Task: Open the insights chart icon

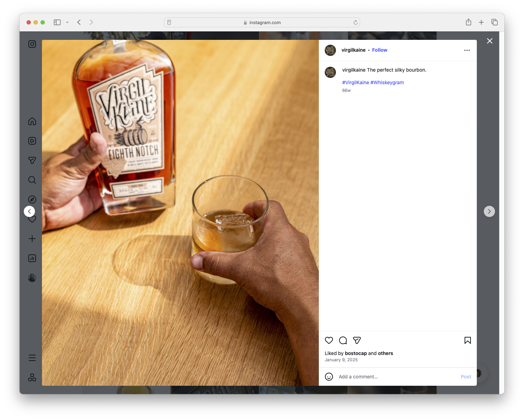Action: 32,258
